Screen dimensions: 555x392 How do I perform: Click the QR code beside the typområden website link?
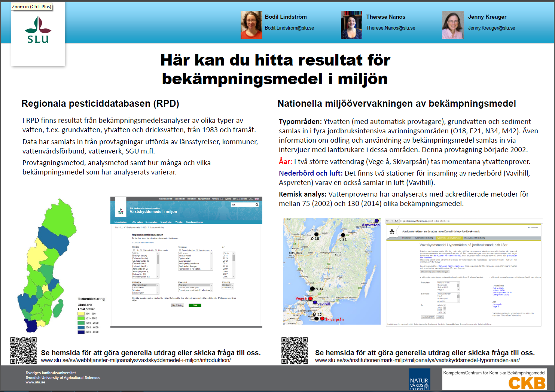(295, 350)
